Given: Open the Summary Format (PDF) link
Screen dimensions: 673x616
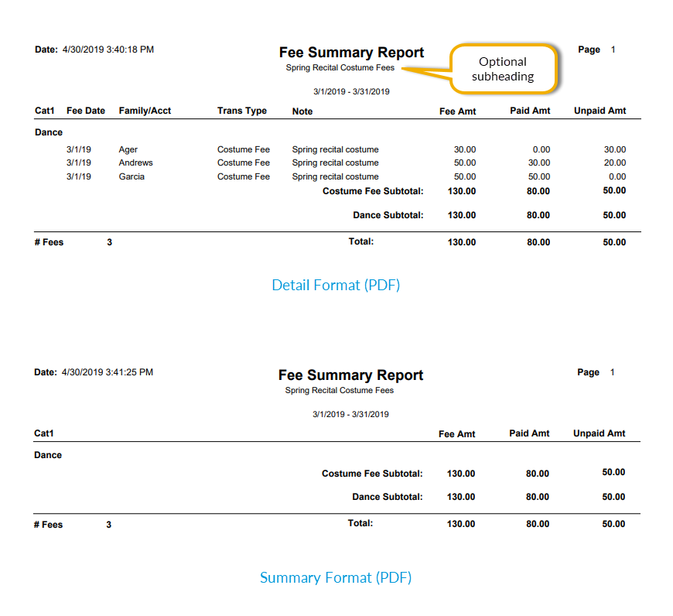Looking at the screenshot, I should [336, 578].
